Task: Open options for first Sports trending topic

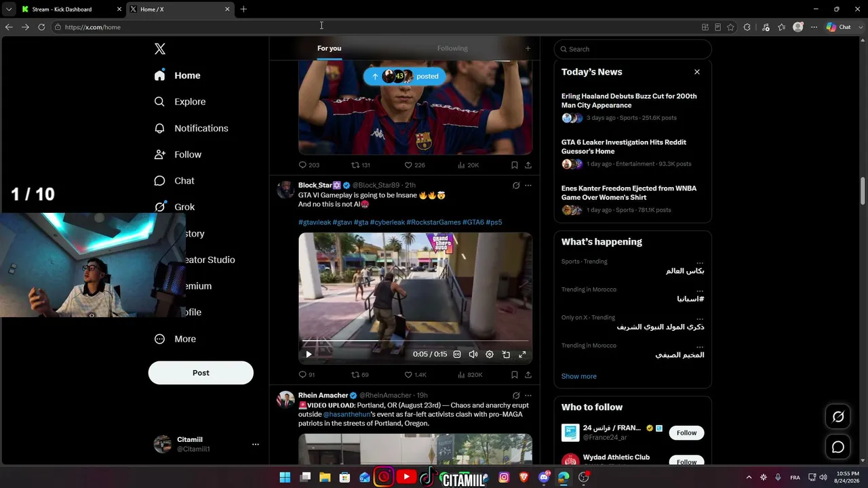Action: [x=700, y=262]
